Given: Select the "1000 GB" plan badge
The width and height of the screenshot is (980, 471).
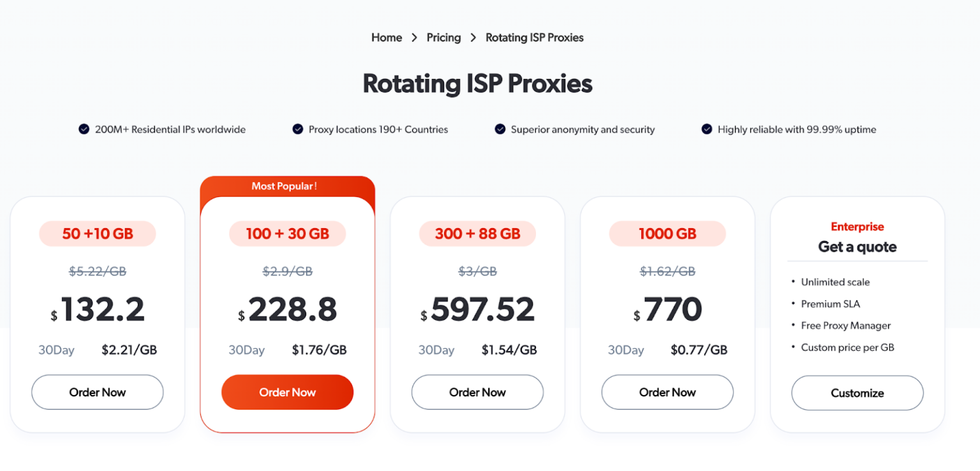Looking at the screenshot, I should (667, 234).
